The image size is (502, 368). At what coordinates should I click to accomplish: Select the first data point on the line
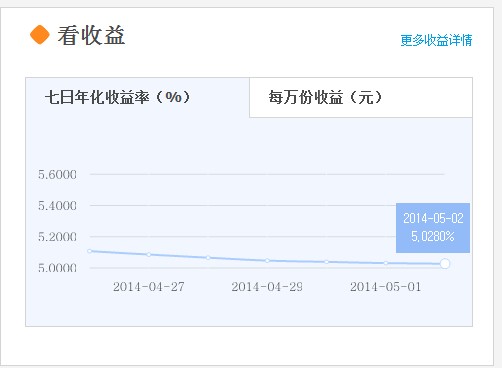pyautogui.click(x=89, y=251)
